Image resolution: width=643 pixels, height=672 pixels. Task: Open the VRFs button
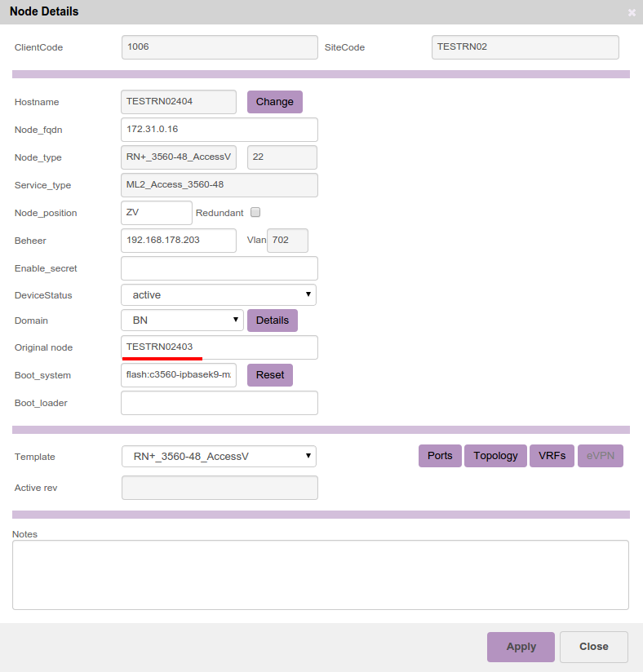pos(552,456)
